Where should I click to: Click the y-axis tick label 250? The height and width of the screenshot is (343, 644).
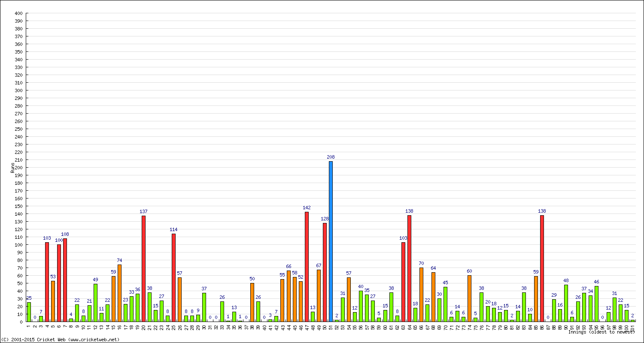(18, 129)
